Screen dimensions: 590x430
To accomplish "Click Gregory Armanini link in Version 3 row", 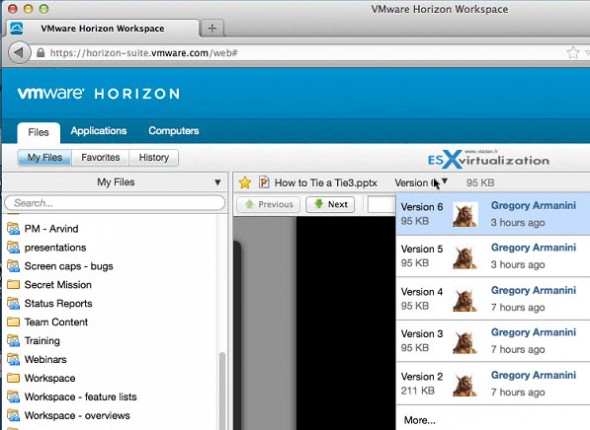I will [533, 333].
